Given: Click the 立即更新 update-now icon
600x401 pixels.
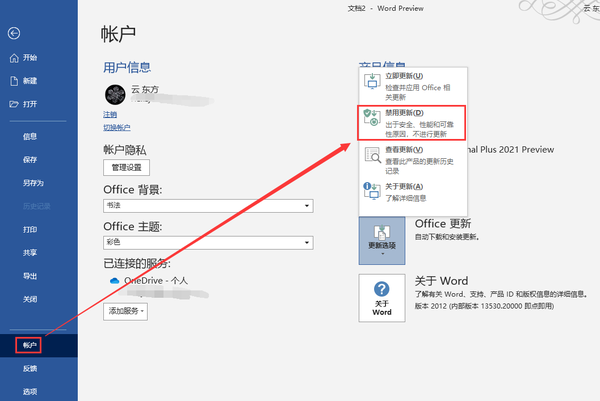Looking at the screenshot, I should tap(372, 81).
